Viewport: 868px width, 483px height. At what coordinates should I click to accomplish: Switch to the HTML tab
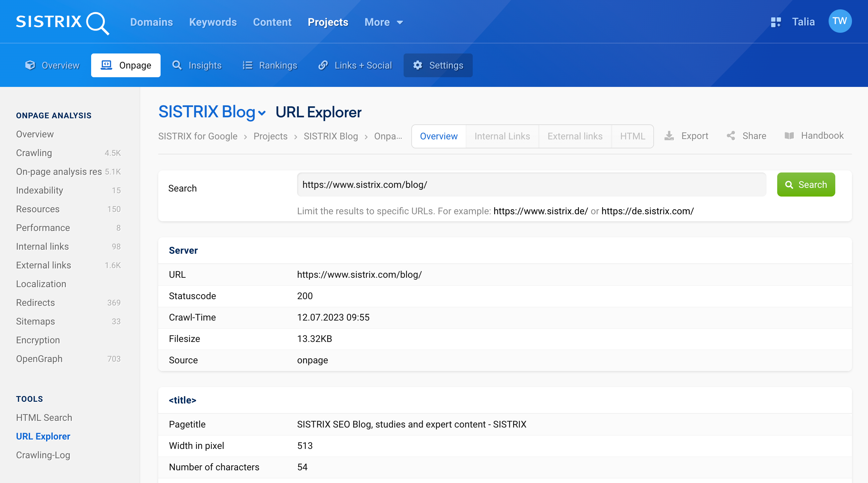[x=632, y=136]
